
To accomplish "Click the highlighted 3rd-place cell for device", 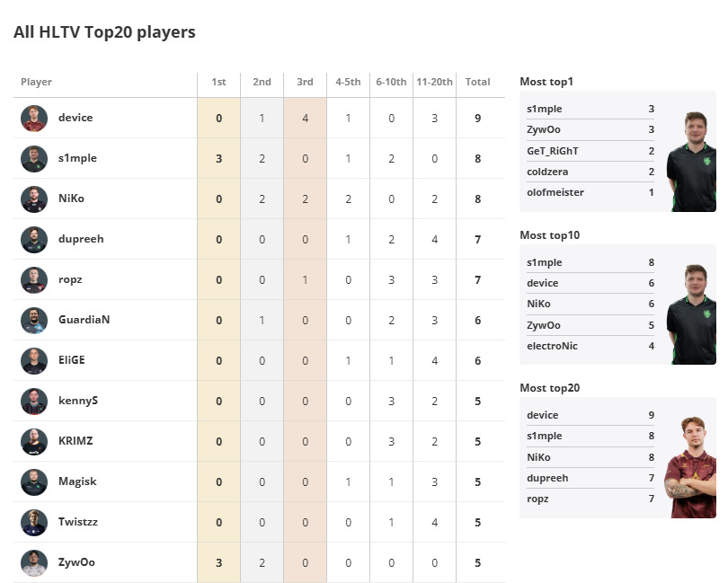I will pos(305,118).
